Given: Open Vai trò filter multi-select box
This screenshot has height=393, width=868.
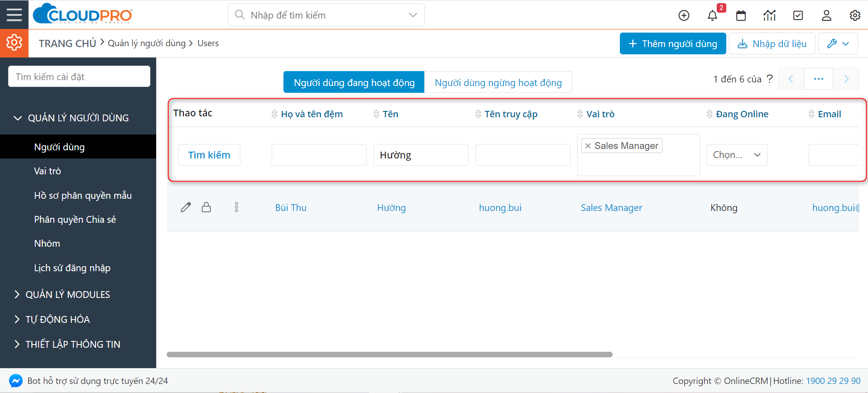Looking at the screenshot, I should click(638, 155).
